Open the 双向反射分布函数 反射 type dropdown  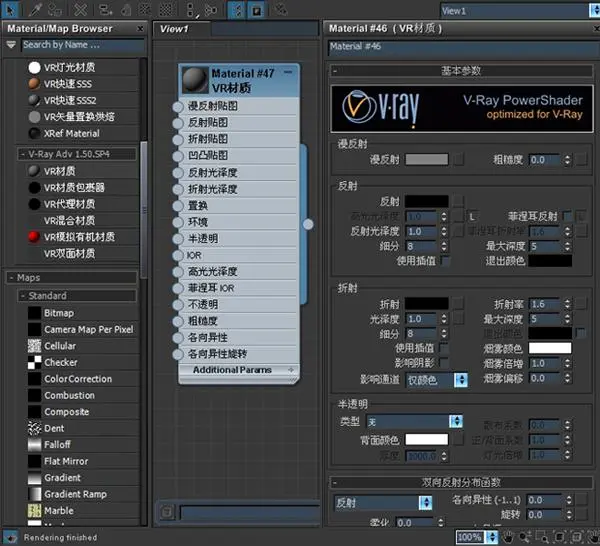tap(383, 503)
